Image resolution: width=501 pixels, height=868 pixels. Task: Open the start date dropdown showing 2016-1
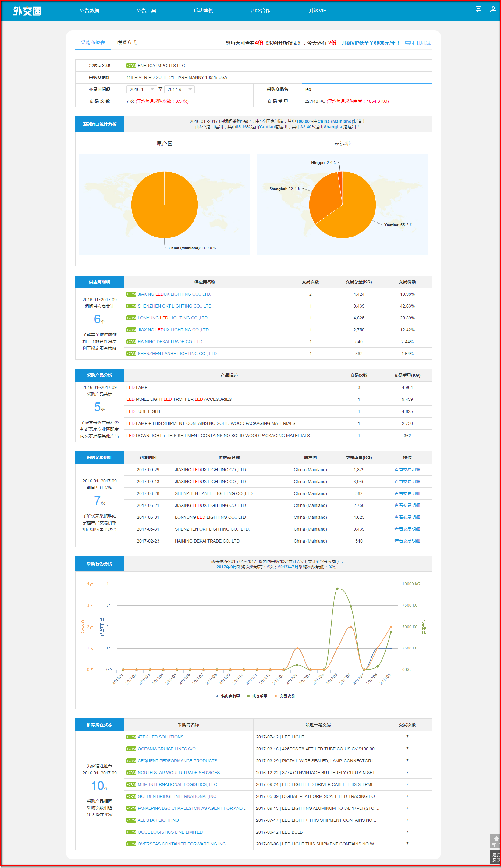click(x=141, y=89)
